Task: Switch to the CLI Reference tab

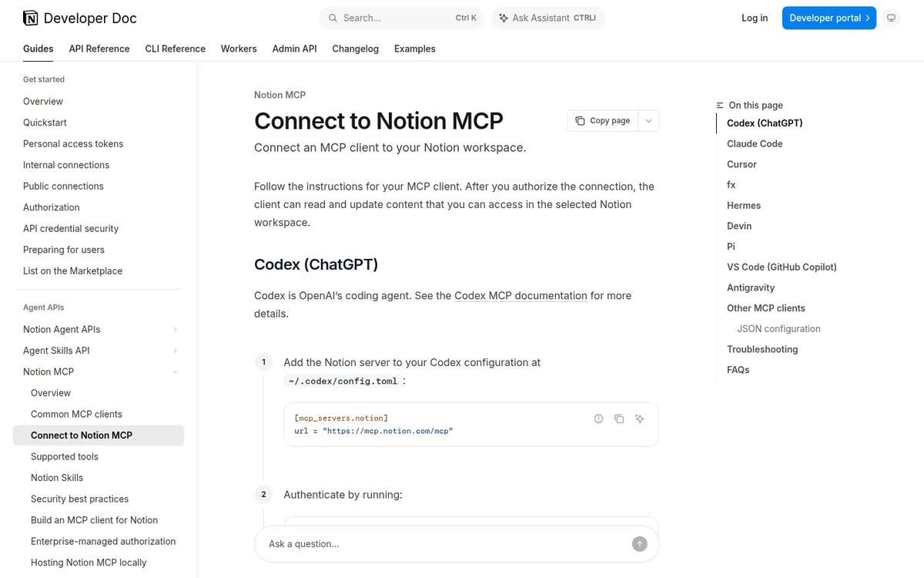Action: coord(176,49)
